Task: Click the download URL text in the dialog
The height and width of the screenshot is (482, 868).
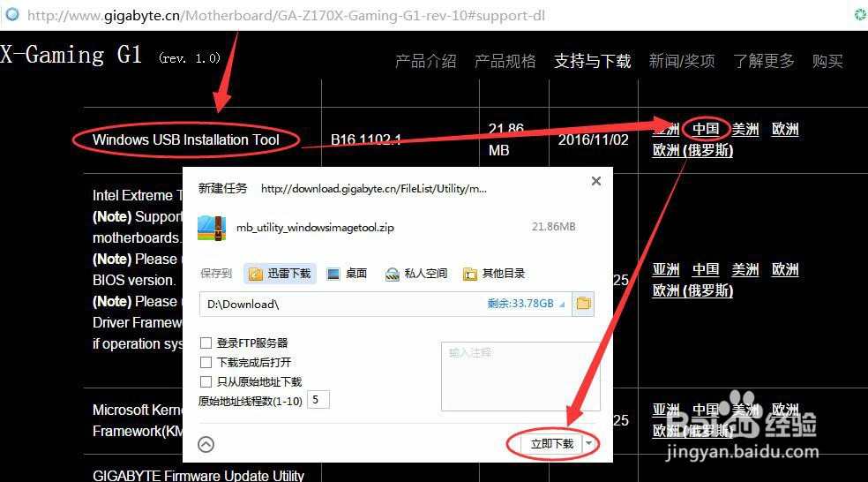Action: pos(374,189)
